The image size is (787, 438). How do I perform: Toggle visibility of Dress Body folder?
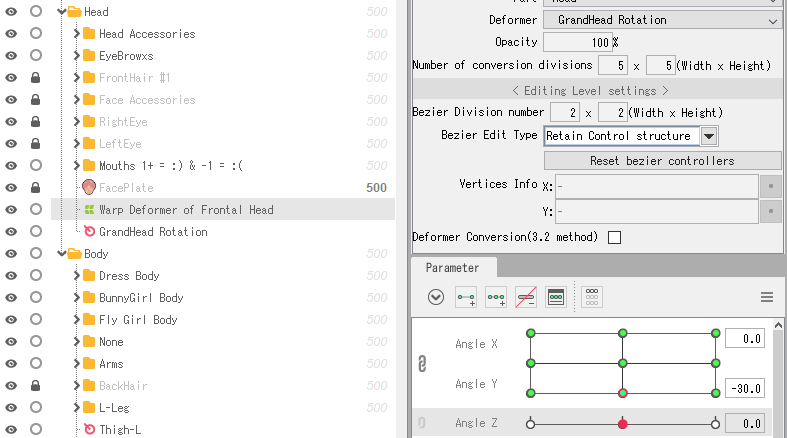click(11, 276)
